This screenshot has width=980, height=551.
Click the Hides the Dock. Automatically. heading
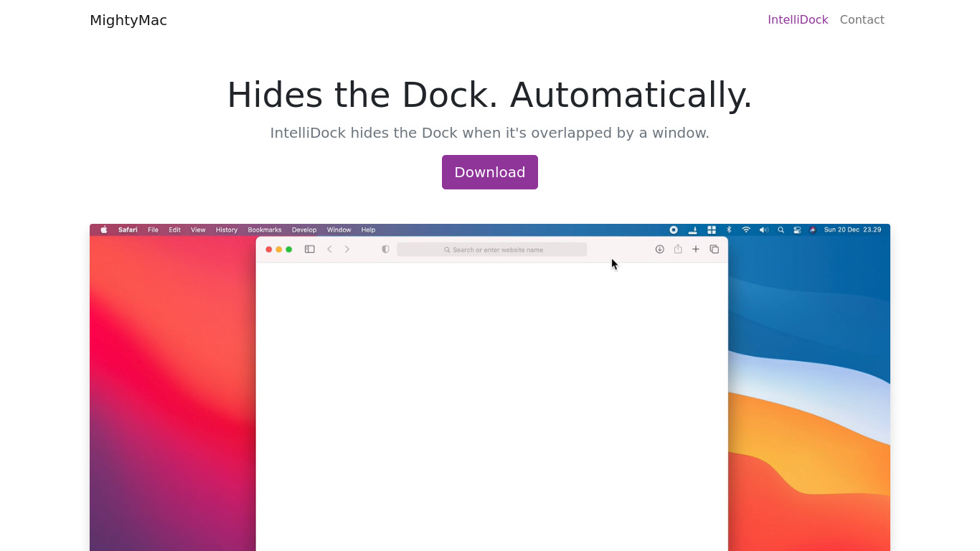click(490, 95)
